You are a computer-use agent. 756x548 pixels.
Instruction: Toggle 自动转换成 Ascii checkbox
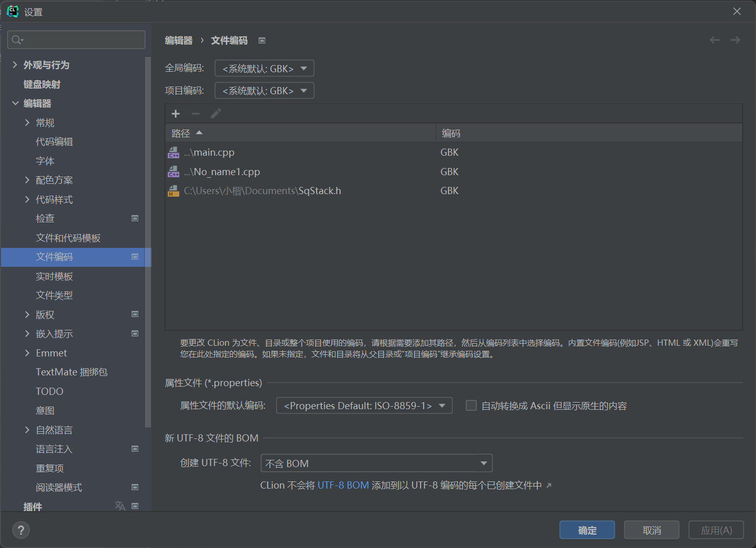(x=471, y=406)
